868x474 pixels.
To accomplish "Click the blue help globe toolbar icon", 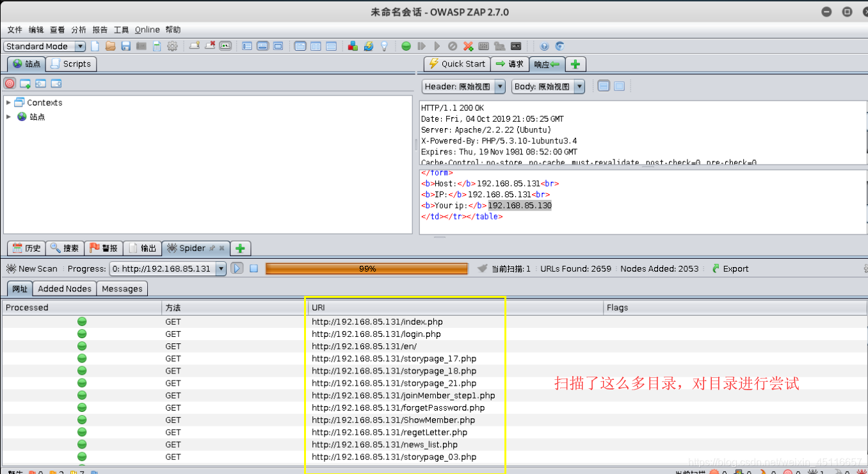I will tap(545, 46).
